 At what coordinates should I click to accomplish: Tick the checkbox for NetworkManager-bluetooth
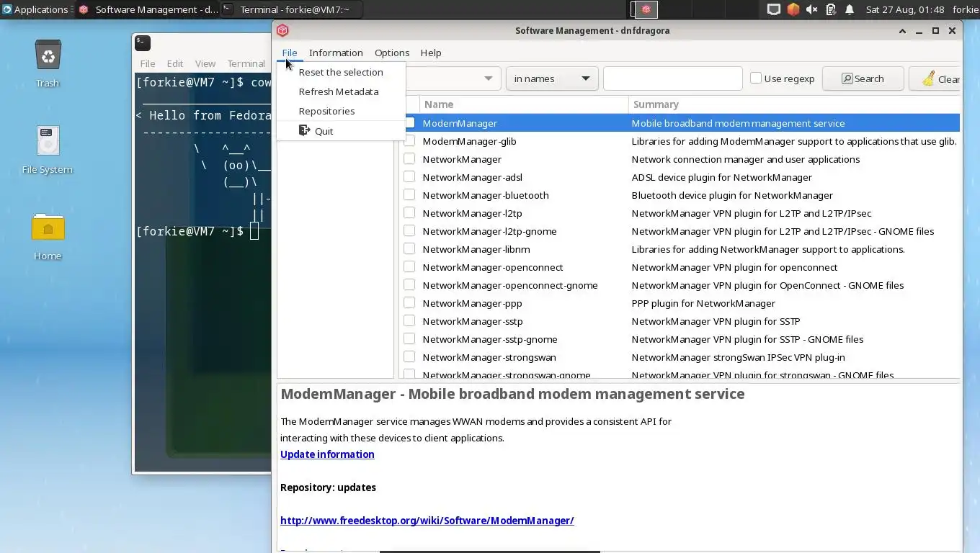click(409, 194)
